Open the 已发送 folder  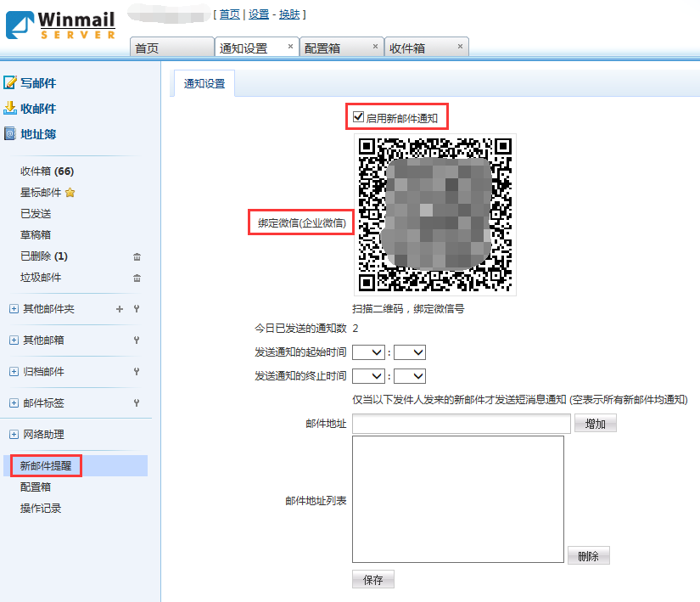[x=36, y=214]
